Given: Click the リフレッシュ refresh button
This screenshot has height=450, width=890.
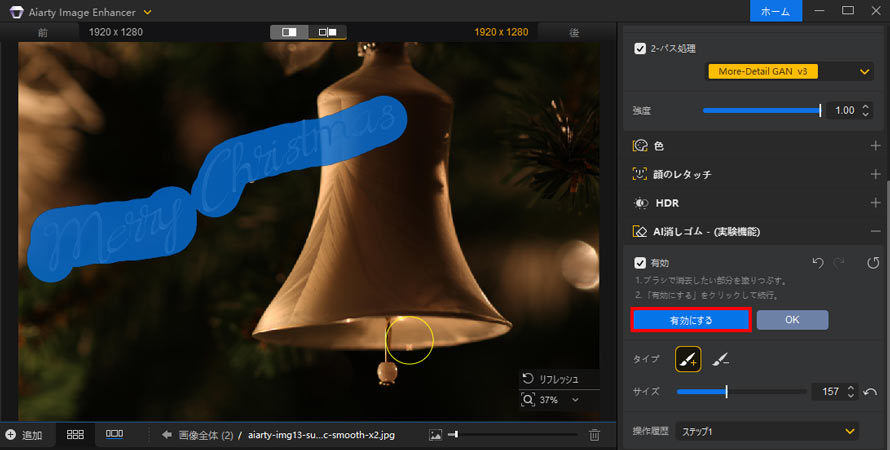Looking at the screenshot, I should click(552, 379).
